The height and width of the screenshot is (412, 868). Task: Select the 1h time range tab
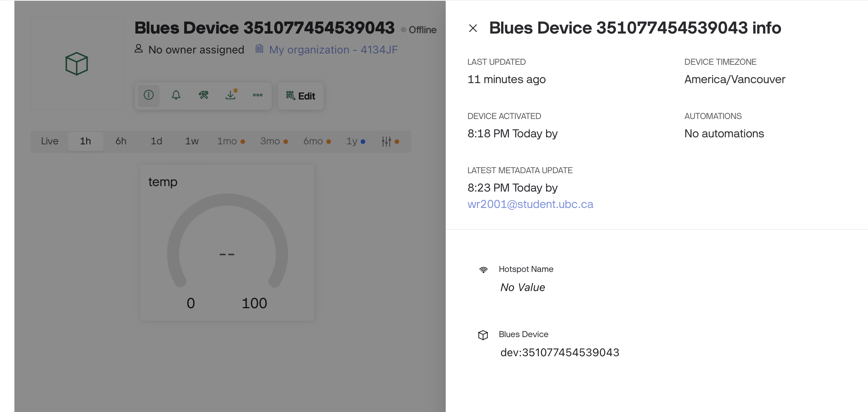coord(85,141)
